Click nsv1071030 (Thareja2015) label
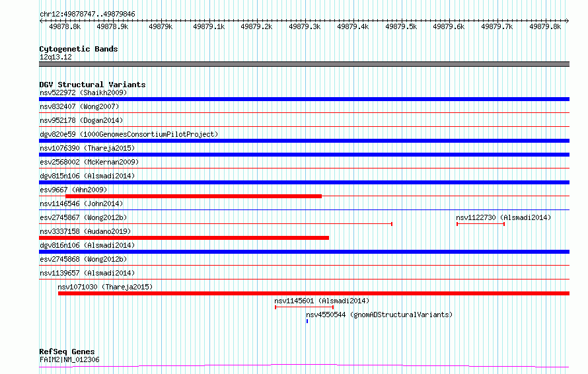This screenshot has width=588, height=374. [x=105, y=287]
